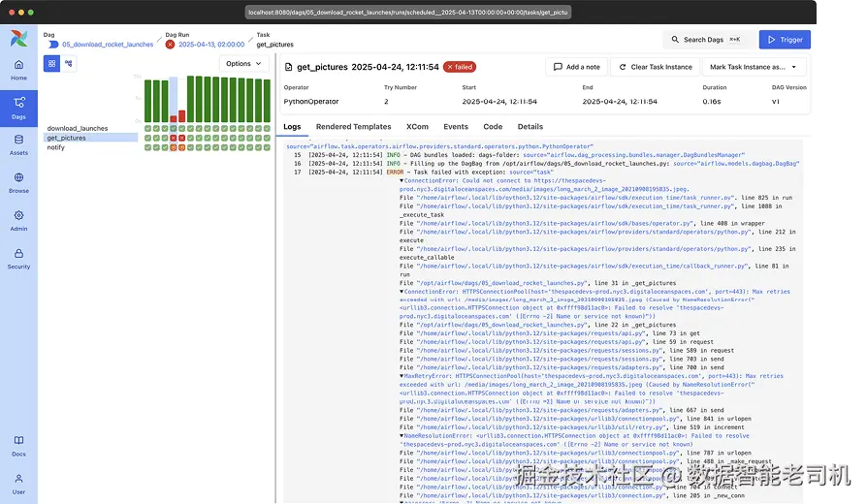Open the 05_download_rocket_launches Dag link
Viewport: 867px width, 504px height.
108,45
